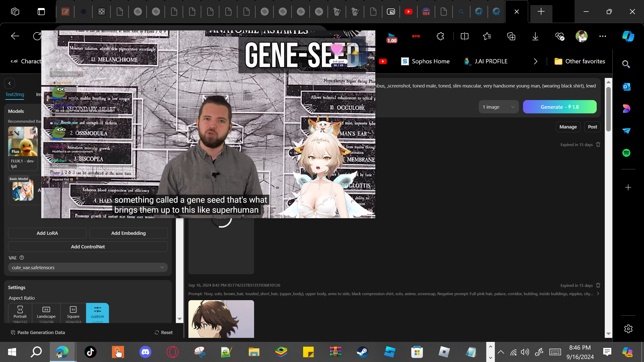644x362 pixels.
Task: Toggle the split screen icon
Action: (464, 36)
